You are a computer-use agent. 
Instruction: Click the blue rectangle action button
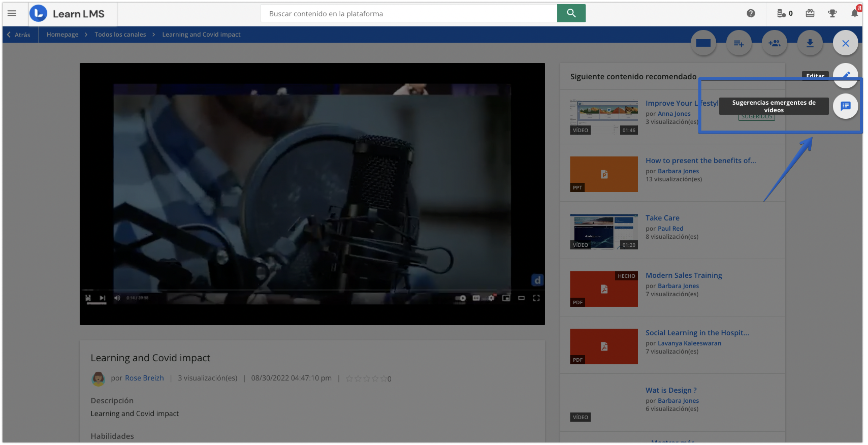[x=703, y=43]
